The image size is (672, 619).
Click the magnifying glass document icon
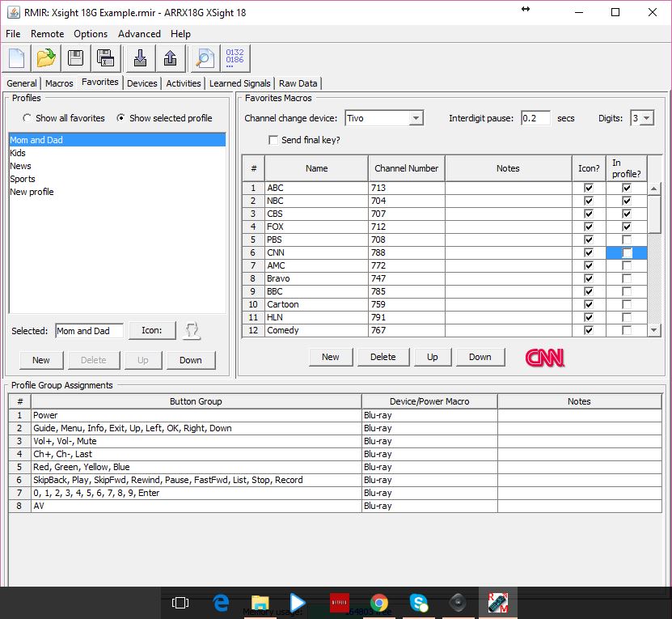tap(204, 58)
